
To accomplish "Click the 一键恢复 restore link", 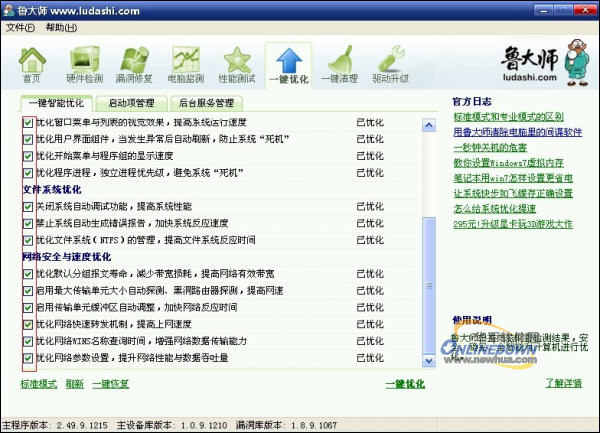I will click(x=111, y=383).
